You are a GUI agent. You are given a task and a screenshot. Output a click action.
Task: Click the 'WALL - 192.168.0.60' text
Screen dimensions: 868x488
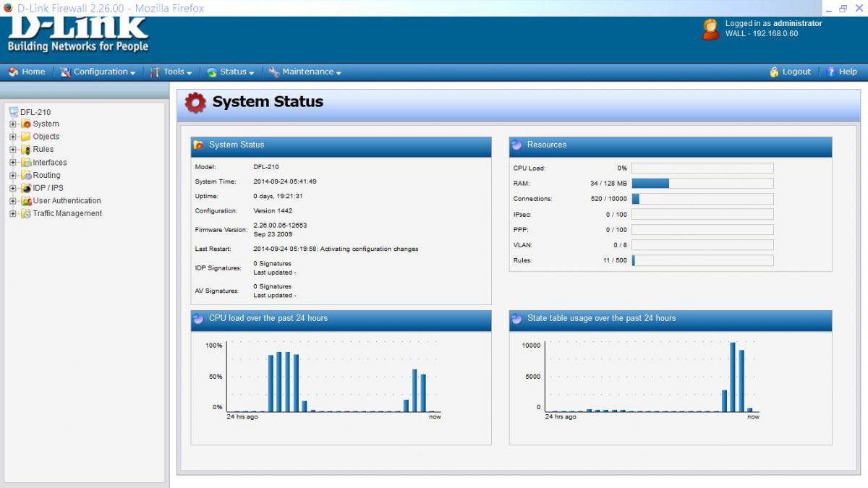762,34
